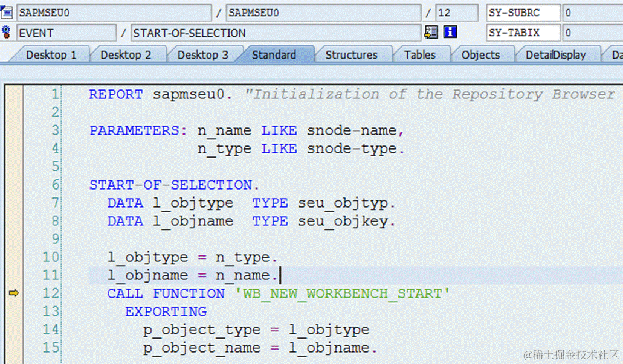The width and height of the screenshot is (623, 364).
Task: Click the EXPORTING keyword on line 13
Action: (x=166, y=311)
